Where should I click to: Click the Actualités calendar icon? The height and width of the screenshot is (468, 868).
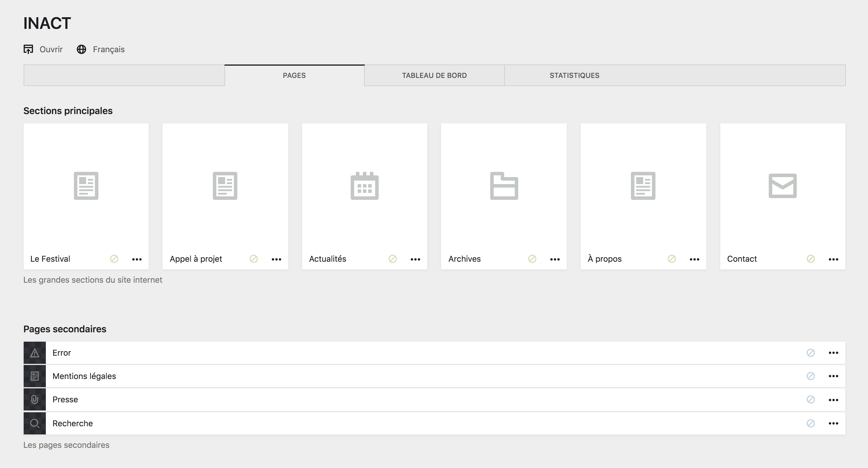pyautogui.click(x=364, y=186)
